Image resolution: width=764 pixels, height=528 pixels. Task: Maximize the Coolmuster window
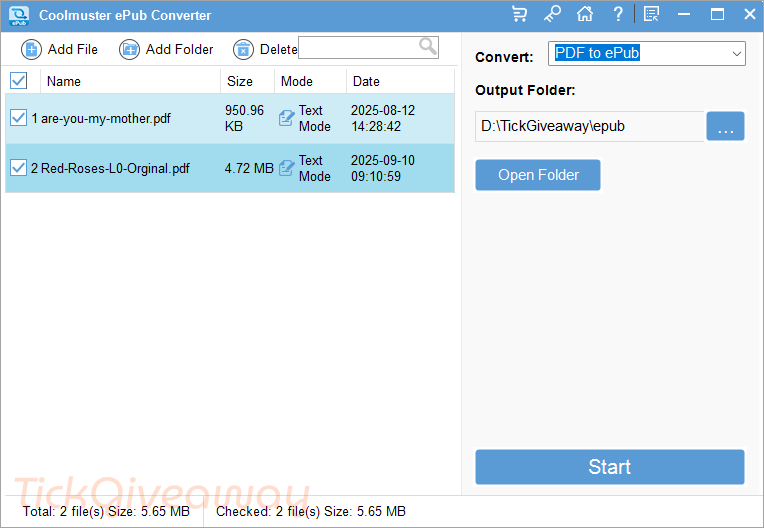pyautogui.click(x=717, y=14)
